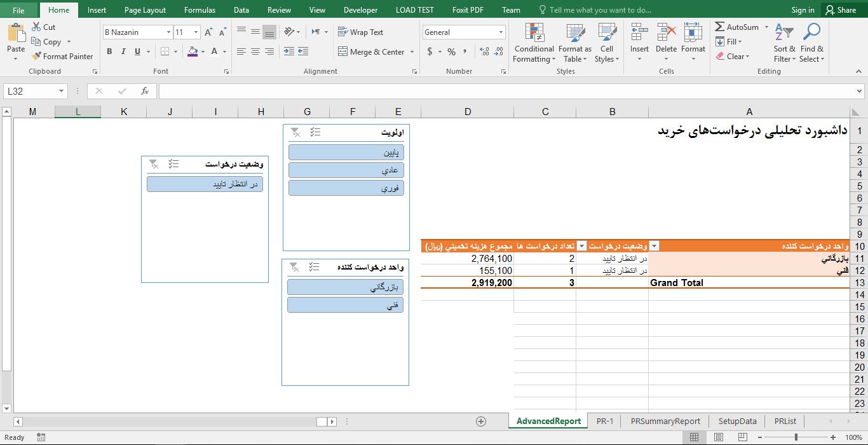Switch to the SetupData sheet tab
Image resolution: width=868 pixels, height=445 pixels.
click(x=736, y=421)
